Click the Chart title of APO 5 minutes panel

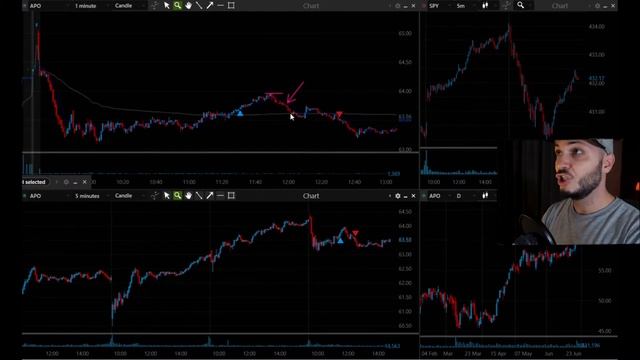point(311,196)
